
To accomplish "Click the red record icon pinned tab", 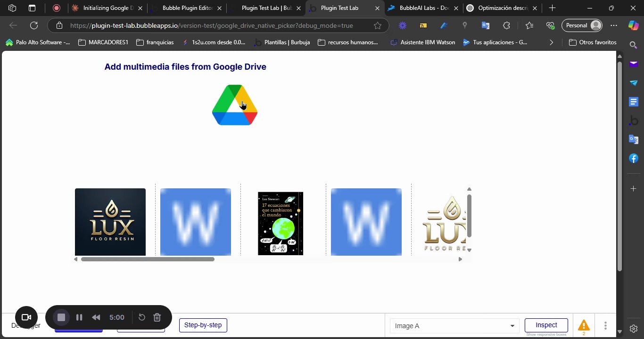I will (x=57, y=8).
